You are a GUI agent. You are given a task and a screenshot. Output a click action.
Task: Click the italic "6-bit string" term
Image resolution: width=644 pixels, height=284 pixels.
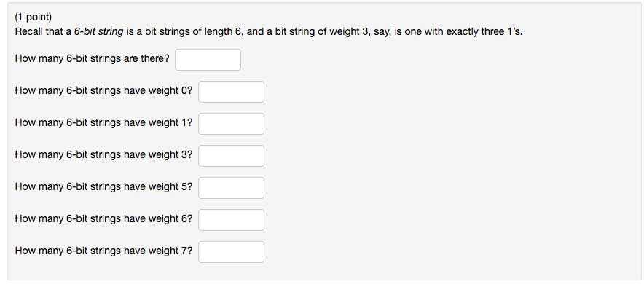click(x=98, y=32)
